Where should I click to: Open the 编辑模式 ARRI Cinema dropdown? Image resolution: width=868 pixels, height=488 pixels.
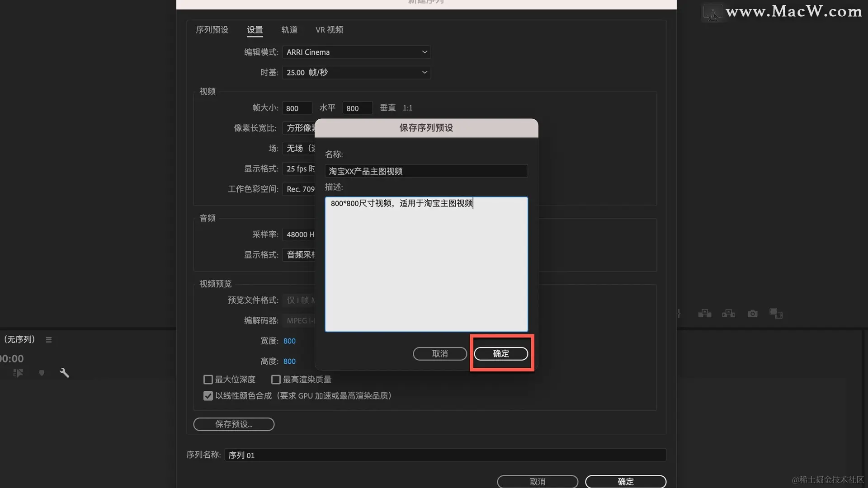click(356, 52)
